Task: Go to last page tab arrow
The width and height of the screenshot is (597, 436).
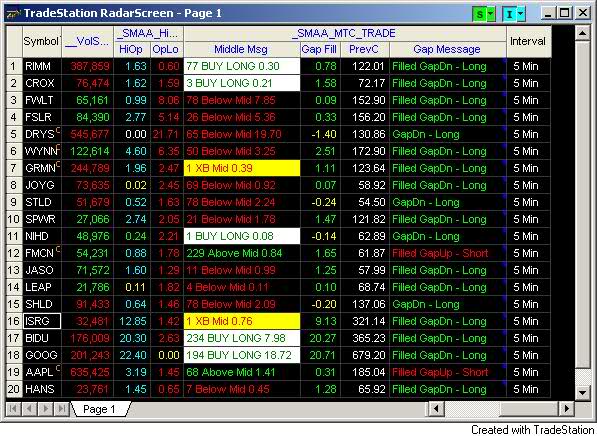Action: 61,409
